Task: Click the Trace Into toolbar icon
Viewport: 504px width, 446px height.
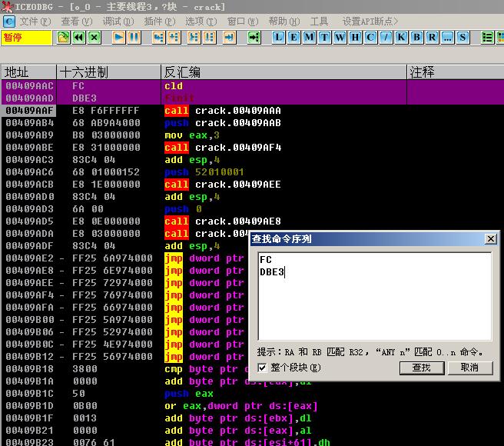Action: coord(194,38)
